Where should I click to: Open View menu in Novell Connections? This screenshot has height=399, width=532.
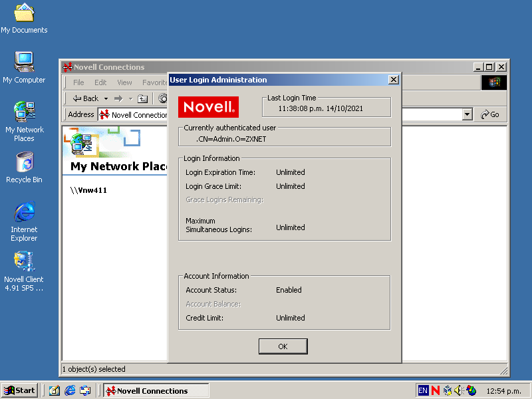point(124,82)
